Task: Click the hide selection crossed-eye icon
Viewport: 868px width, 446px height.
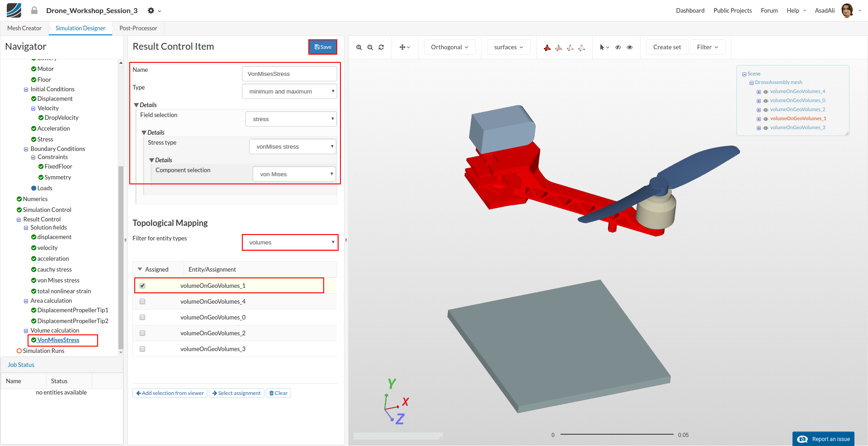Action: click(x=618, y=47)
